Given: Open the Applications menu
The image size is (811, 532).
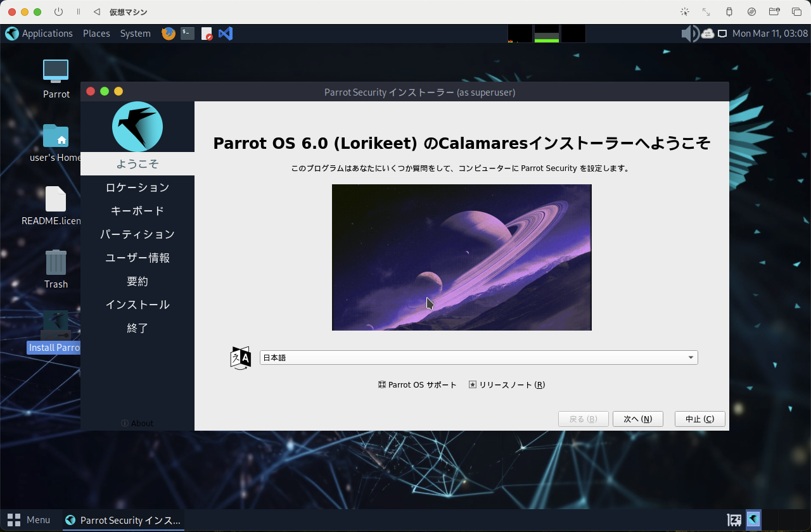Looking at the screenshot, I should 47,34.
